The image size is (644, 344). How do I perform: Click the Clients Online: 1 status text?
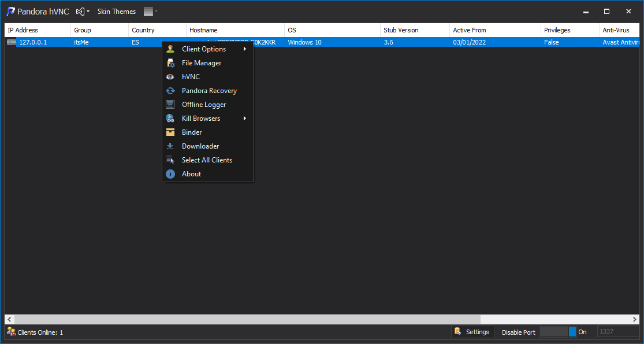40,332
